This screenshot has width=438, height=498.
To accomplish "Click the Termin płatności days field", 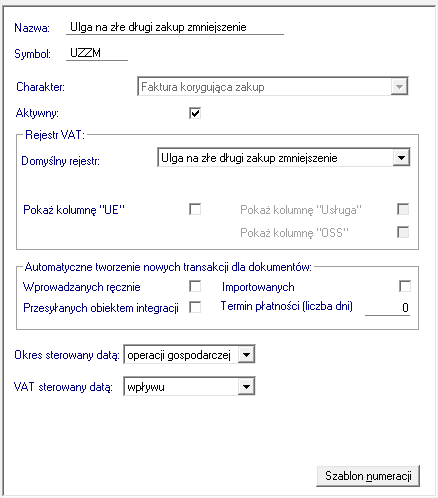I will tap(387, 307).
